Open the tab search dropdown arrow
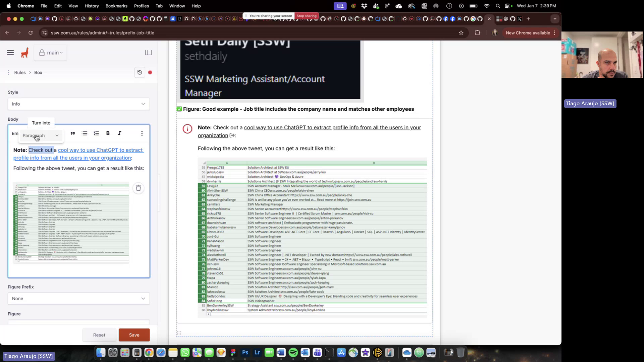644x362 pixels. [555, 19]
